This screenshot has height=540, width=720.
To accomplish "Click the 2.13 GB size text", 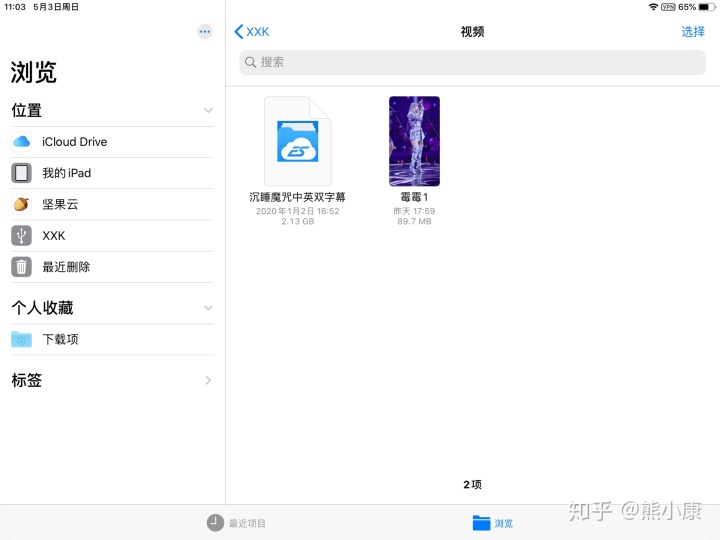I will coord(298,221).
